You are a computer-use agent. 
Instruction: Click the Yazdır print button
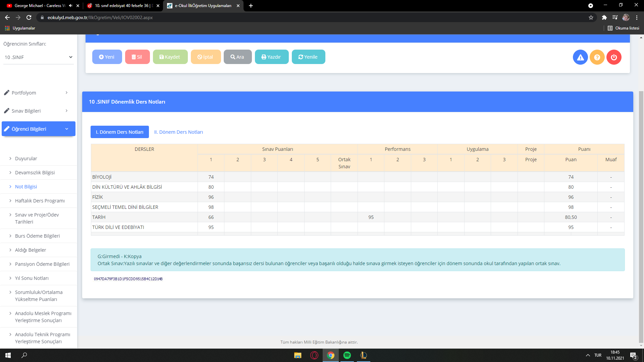(271, 57)
